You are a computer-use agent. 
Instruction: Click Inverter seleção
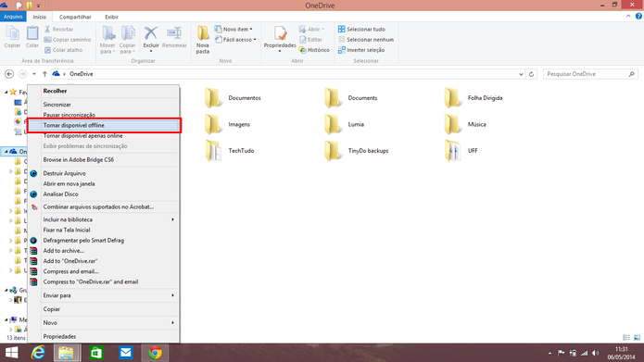point(361,50)
